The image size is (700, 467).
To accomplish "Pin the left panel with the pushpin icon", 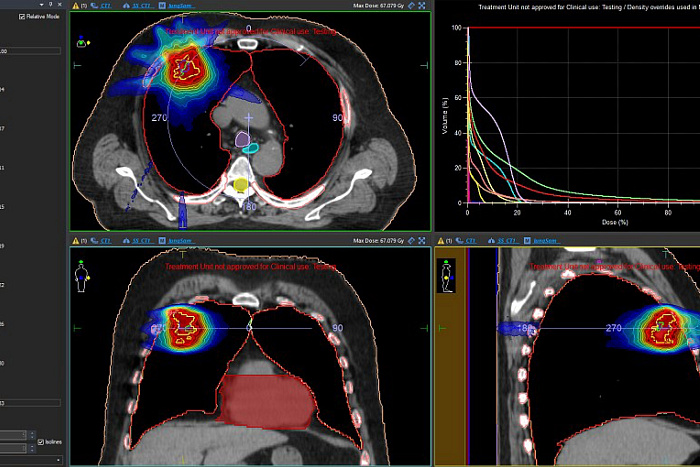I will (50, 4).
